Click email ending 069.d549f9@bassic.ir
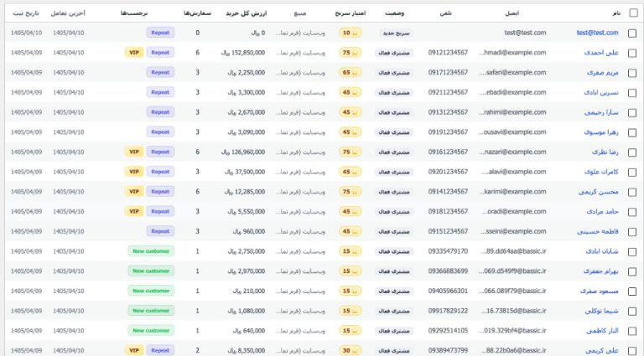This screenshot has height=356, width=644. pos(512,271)
